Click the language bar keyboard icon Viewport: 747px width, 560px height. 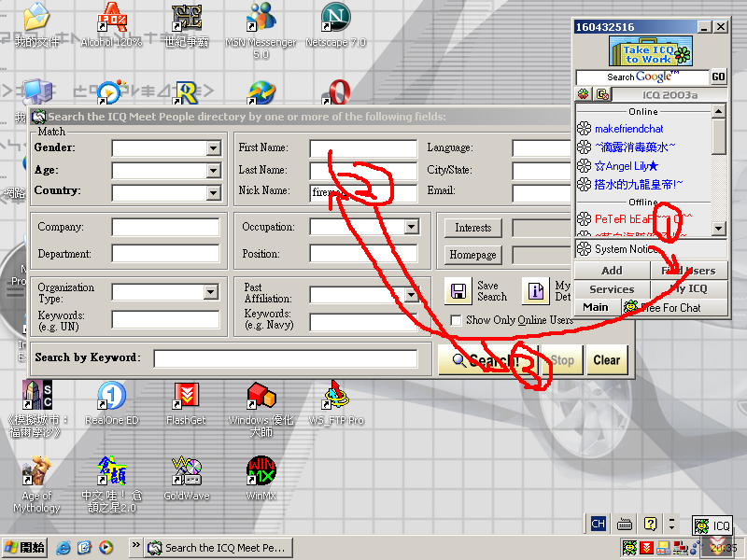coord(624,525)
